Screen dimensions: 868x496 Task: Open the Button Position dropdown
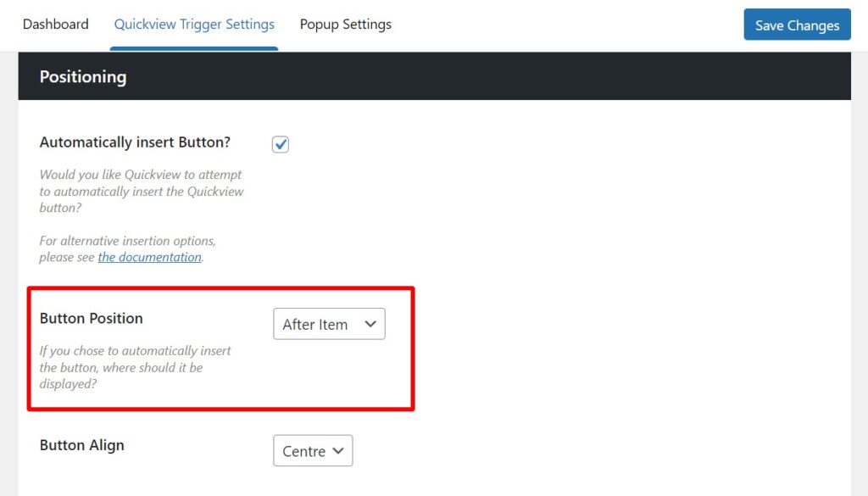coord(329,324)
